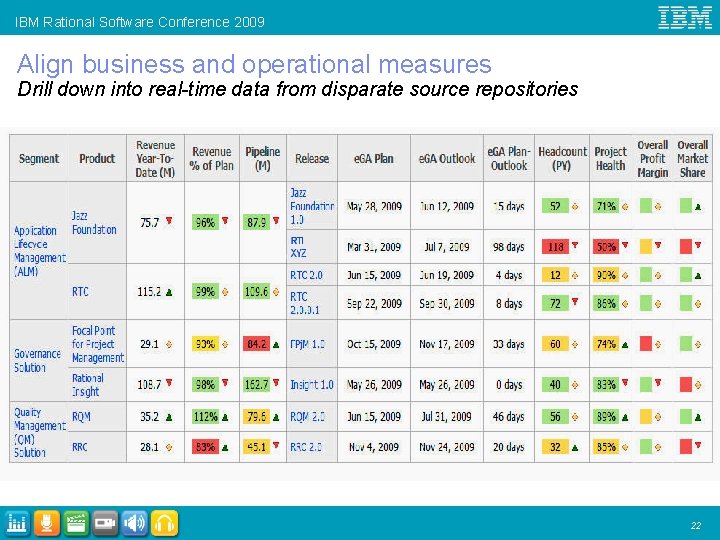Screen dimensions: 720x540
Task: Click green up arrow beside 115.2 revenue
Action: [x=169, y=292]
